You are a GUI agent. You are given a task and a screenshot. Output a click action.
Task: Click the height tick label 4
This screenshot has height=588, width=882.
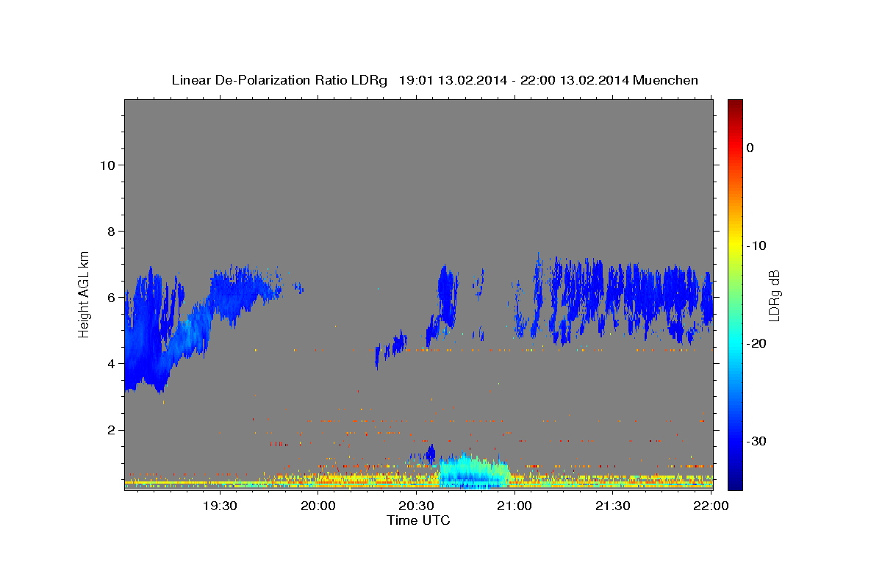click(112, 363)
